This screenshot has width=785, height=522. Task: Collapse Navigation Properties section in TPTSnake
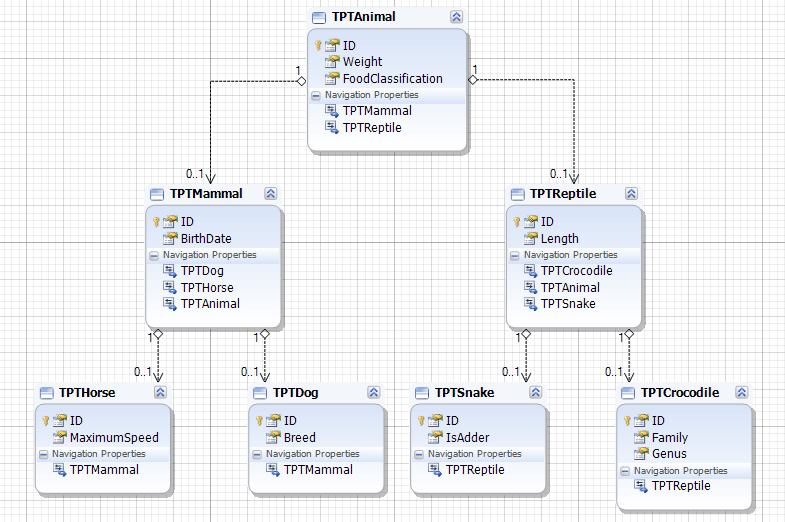tap(419, 454)
